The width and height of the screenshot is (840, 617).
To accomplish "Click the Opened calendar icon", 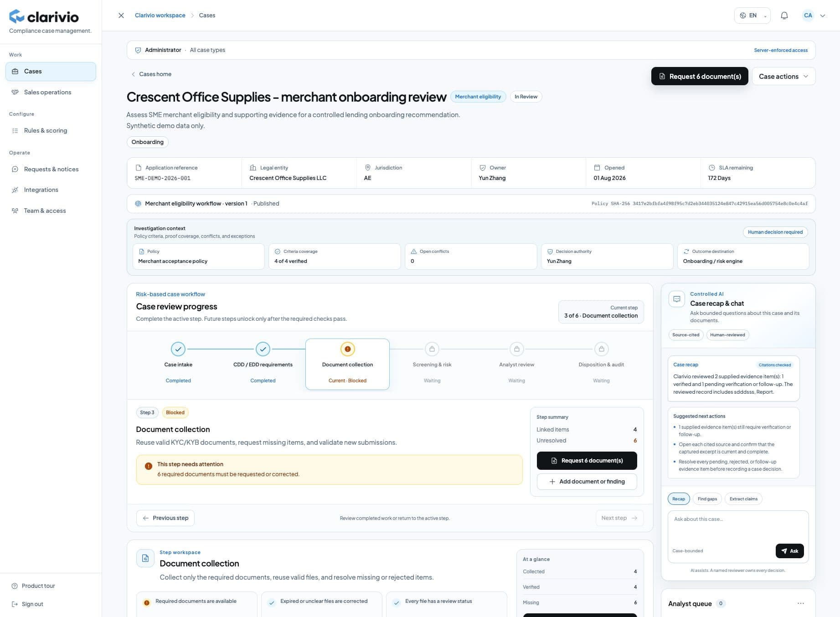I will (x=597, y=168).
